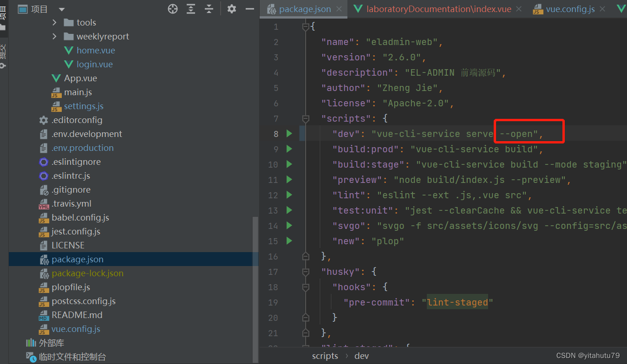Click line number 8 in the gutter
627x364 pixels.
coord(276,134)
